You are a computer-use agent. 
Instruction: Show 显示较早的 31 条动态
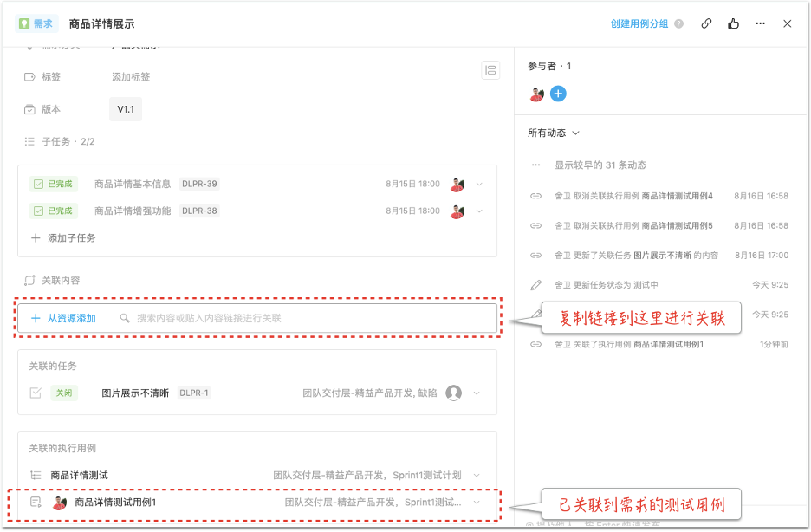[x=600, y=165]
